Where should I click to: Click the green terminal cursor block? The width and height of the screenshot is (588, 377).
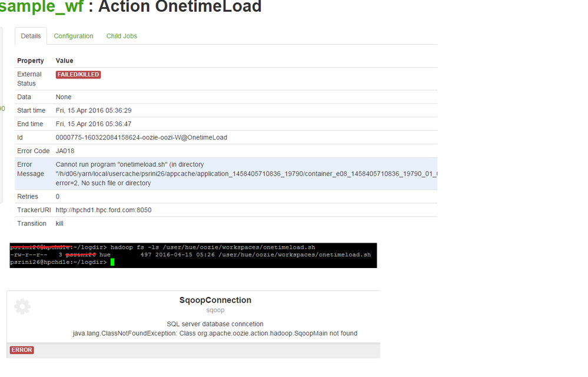tap(112, 262)
